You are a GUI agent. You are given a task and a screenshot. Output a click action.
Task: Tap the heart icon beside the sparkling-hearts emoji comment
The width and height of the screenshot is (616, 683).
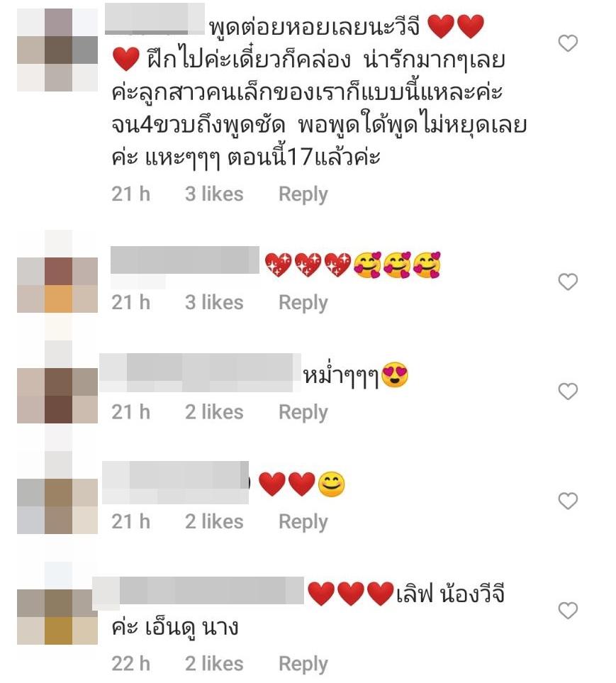pos(568,282)
